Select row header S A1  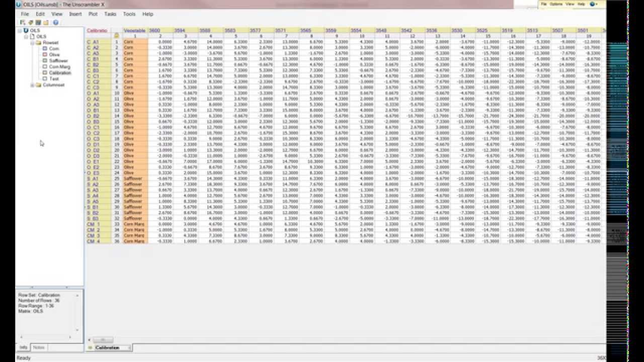[99, 178]
